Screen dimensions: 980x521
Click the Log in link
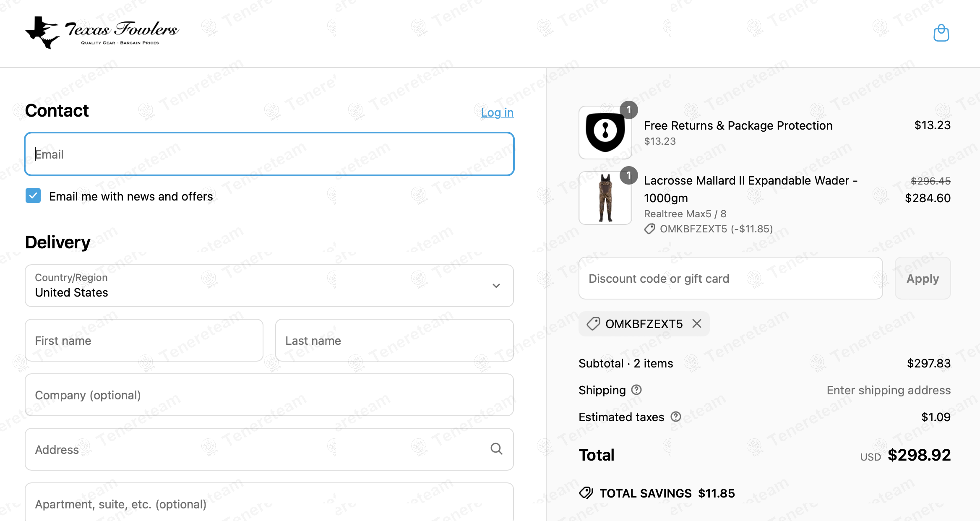(497, 112)
